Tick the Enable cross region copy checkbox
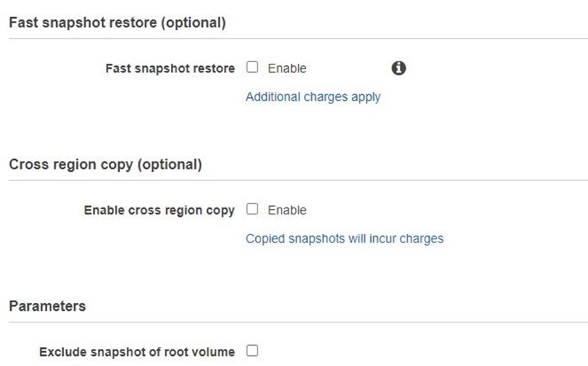The width and height of the screenshot is (588, 366). point(252,209)
